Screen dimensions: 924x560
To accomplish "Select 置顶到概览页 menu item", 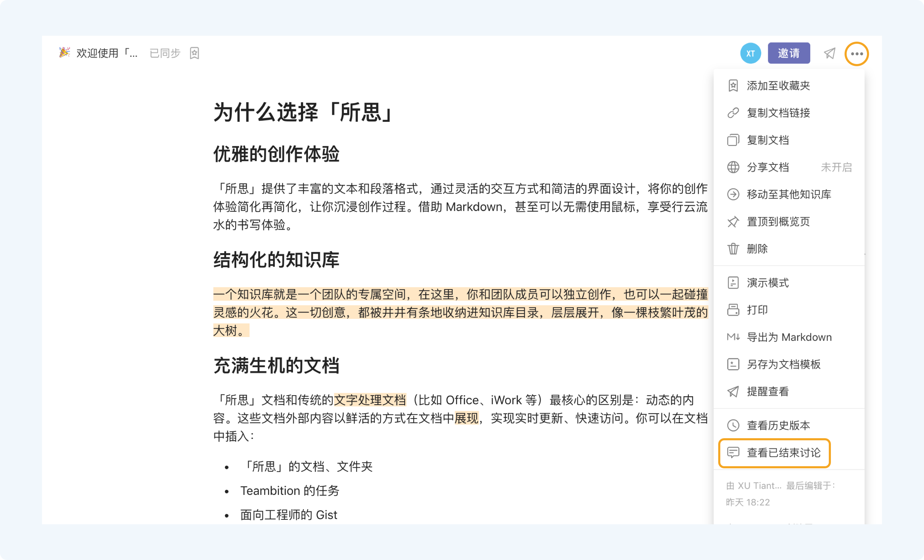I will 789,222.
